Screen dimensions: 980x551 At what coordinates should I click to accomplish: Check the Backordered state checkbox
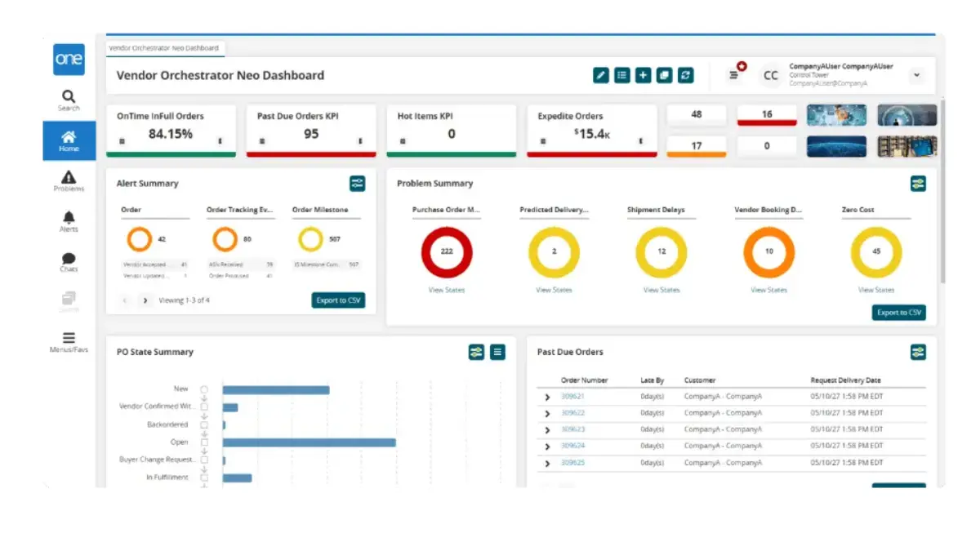[x=204, y=424]
